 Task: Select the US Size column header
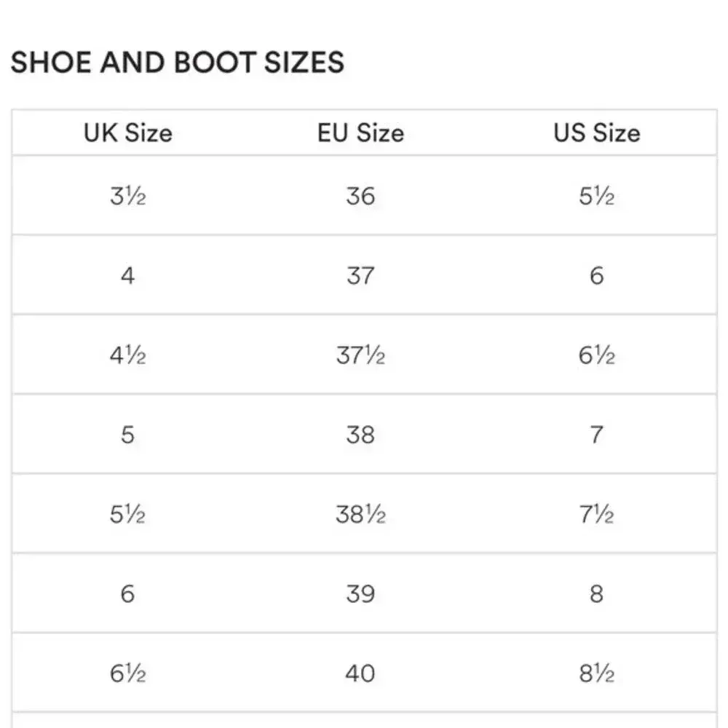[x=597, y=133]
